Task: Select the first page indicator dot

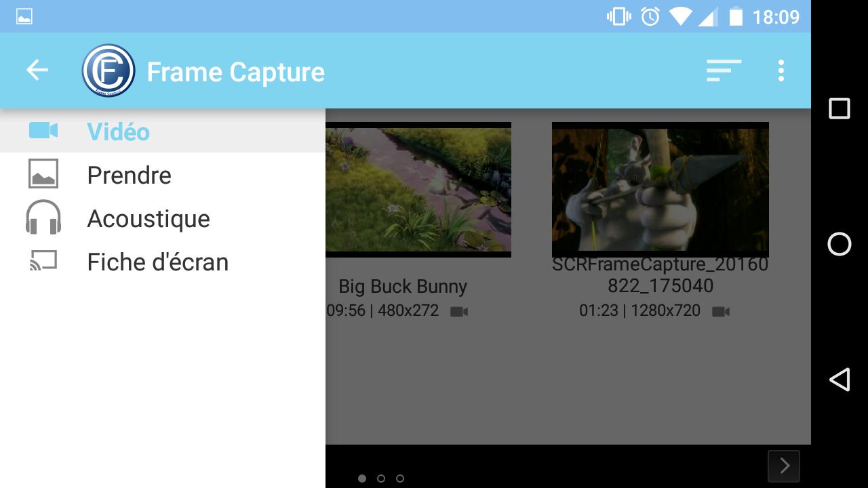Action: pyautogui.click(x=362, y=479)
